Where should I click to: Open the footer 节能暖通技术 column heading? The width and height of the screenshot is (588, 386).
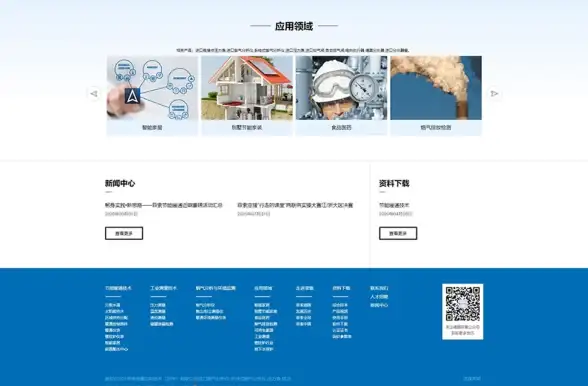[118, 288]
